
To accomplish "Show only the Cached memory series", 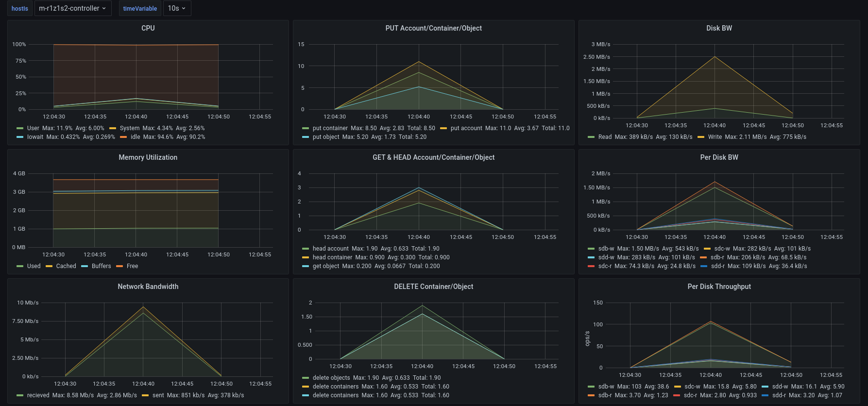I will (x=66, y=266).
